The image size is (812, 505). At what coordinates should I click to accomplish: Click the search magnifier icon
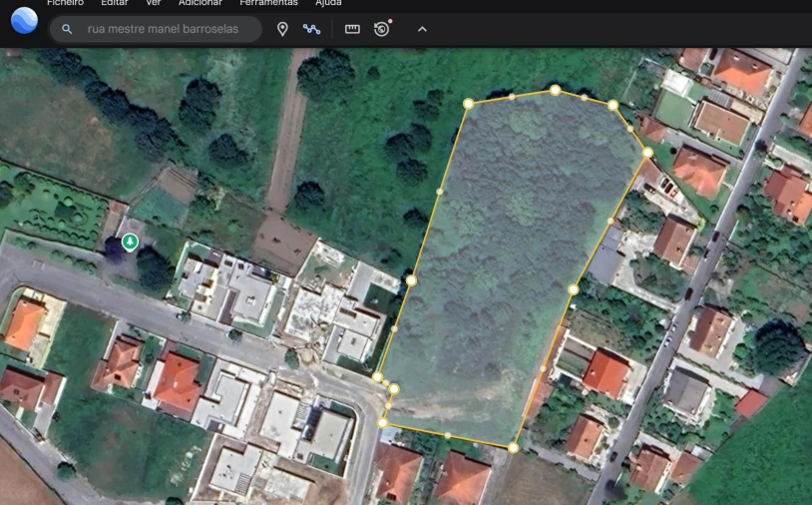click(67, 29)
